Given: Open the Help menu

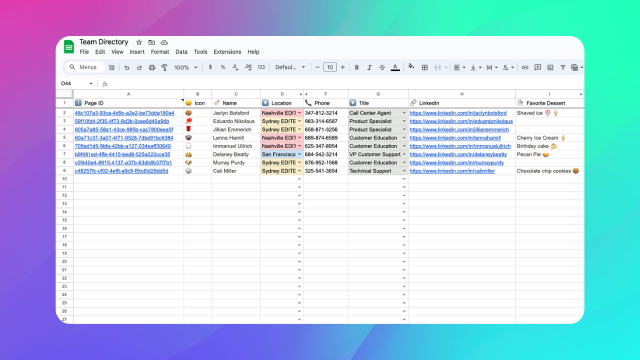Looking at the screenshot, I should coord(253,52).
